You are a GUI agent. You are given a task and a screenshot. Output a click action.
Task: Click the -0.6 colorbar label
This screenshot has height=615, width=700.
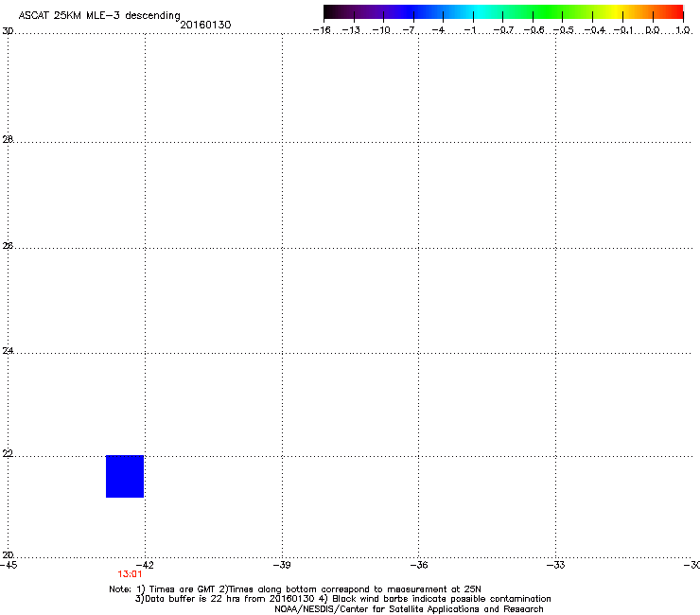pos(534,30)
